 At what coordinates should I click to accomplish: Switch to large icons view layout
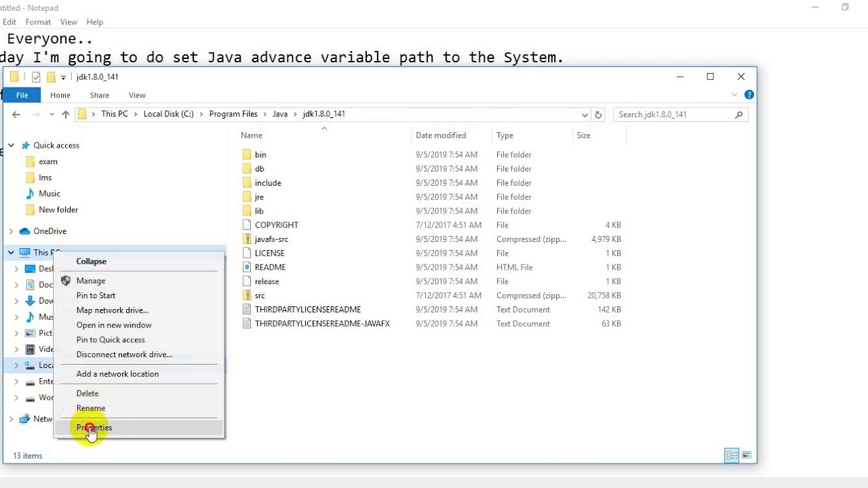pos(747,455)
